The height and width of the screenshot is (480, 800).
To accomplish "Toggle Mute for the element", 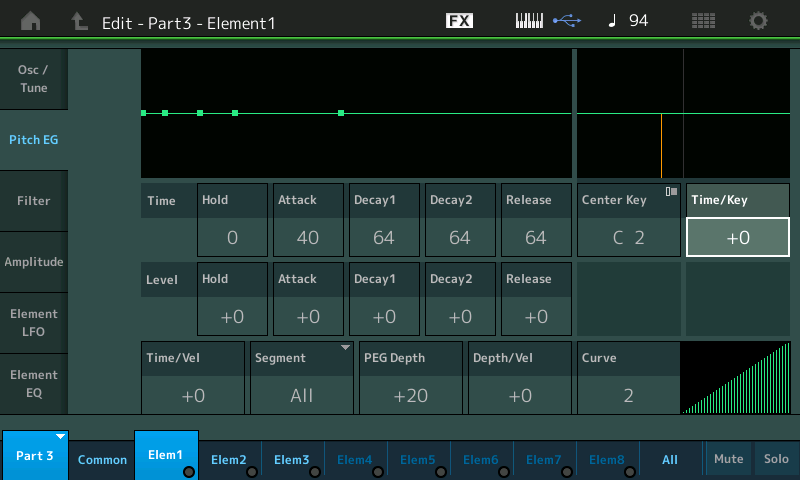I will 729,459.
